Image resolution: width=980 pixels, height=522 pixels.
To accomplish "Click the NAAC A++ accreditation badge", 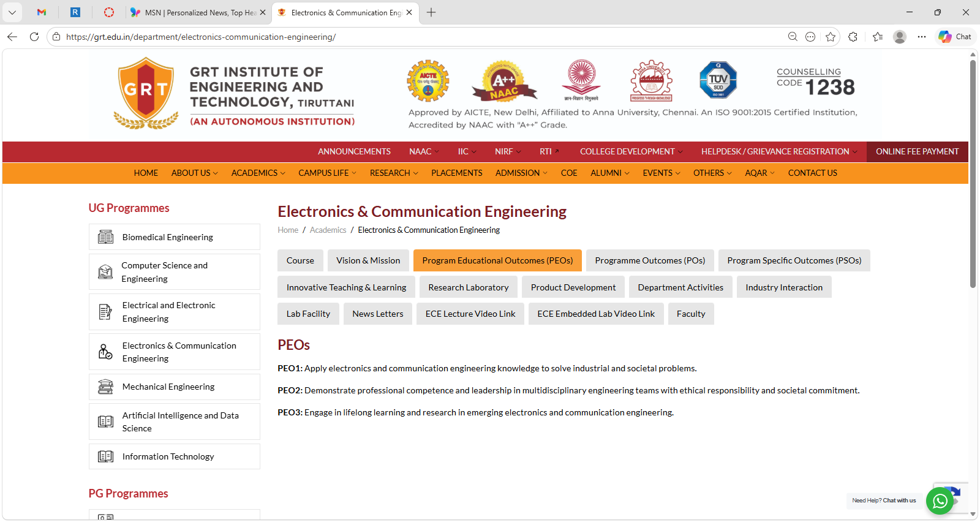I will [503, 81].
